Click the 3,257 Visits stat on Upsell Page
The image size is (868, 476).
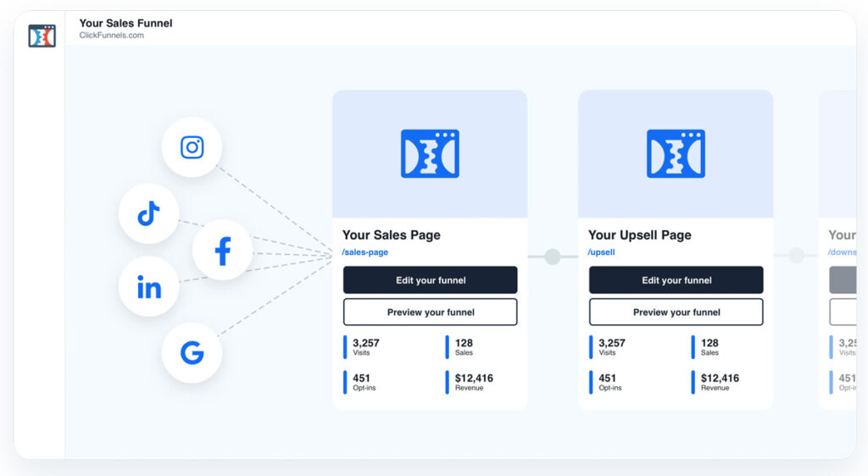[607, 347]
